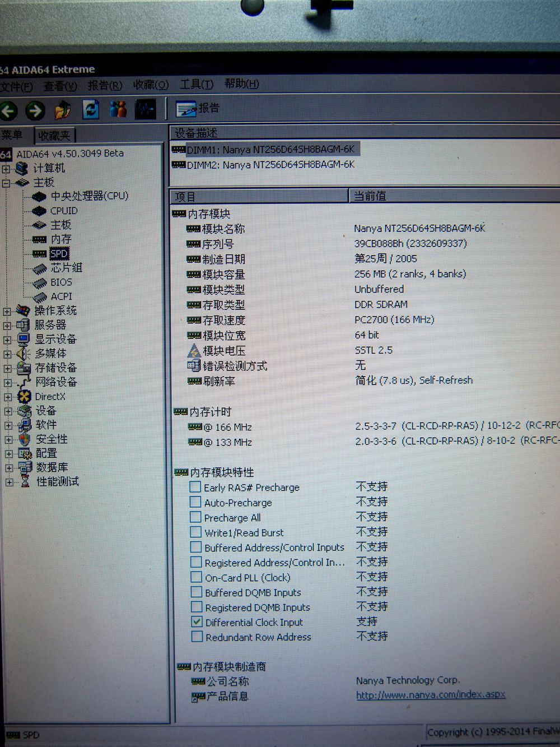The width and height of the screenshot is (560, 747).
Task: Click the 模块电压 warning triangle icon
Action: pos(194,351)
